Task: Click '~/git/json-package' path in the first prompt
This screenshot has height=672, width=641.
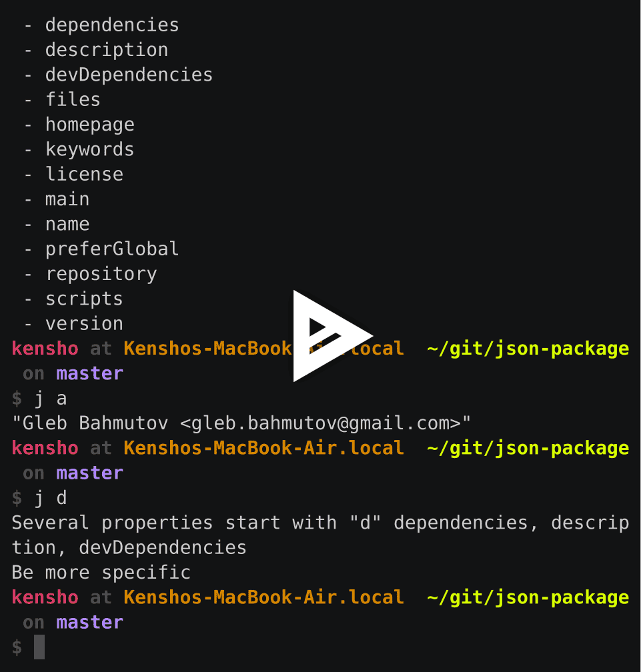Action: tap(528, 349)
